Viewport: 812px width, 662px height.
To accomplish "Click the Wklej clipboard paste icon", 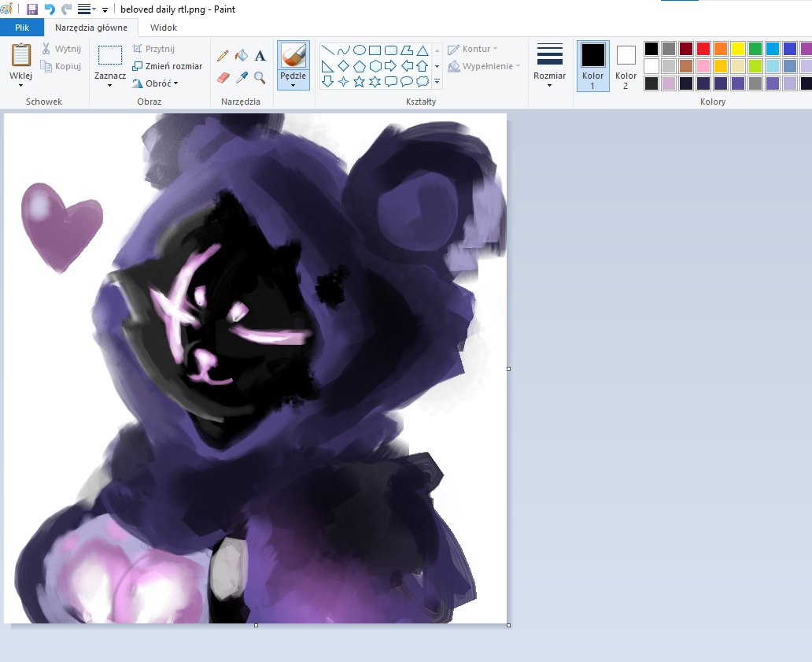I will tap(20, 55).
